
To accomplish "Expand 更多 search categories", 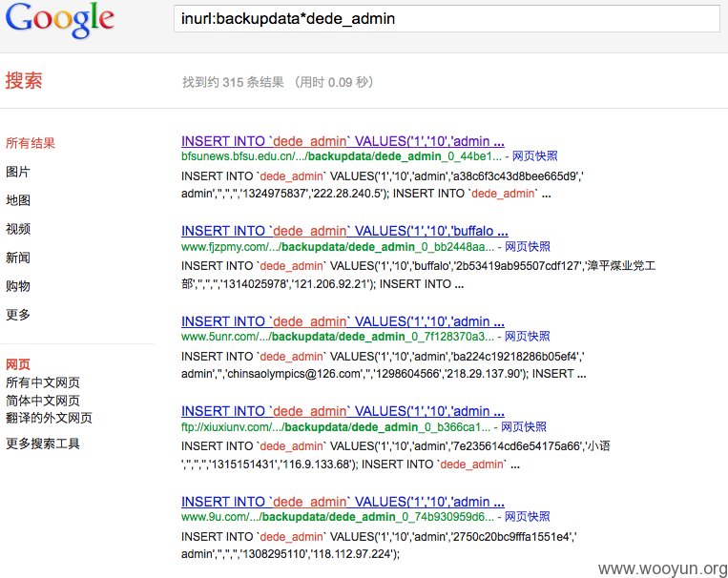I will 17,315.
